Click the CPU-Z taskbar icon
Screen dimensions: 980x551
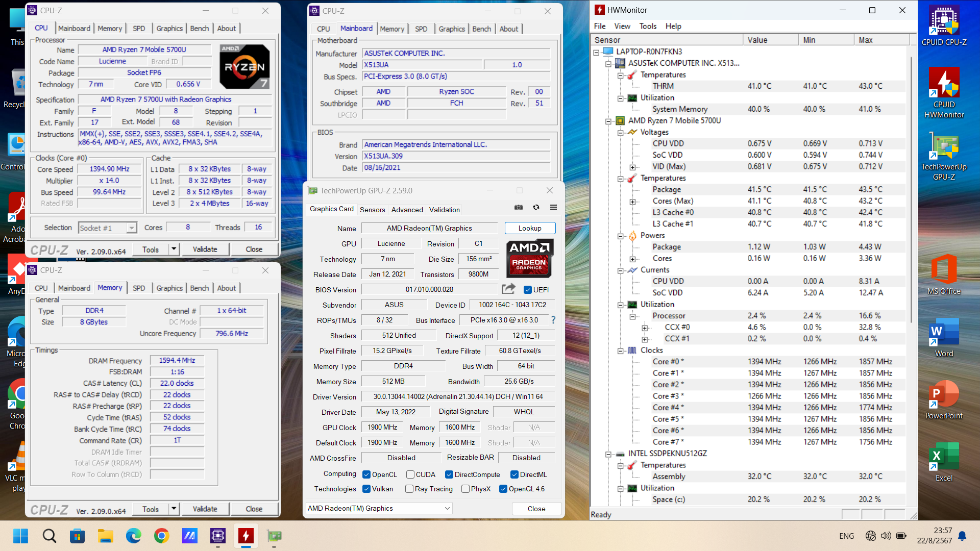point(218,536)
